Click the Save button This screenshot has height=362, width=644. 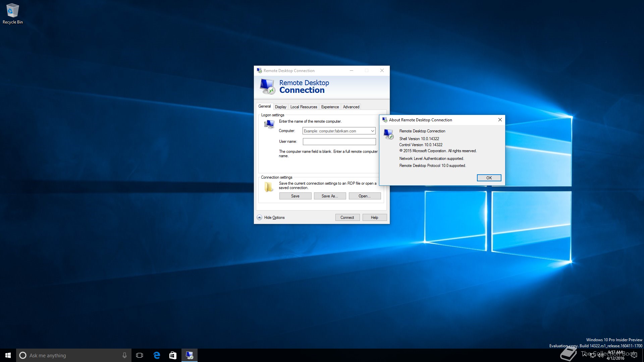(295, 196)
